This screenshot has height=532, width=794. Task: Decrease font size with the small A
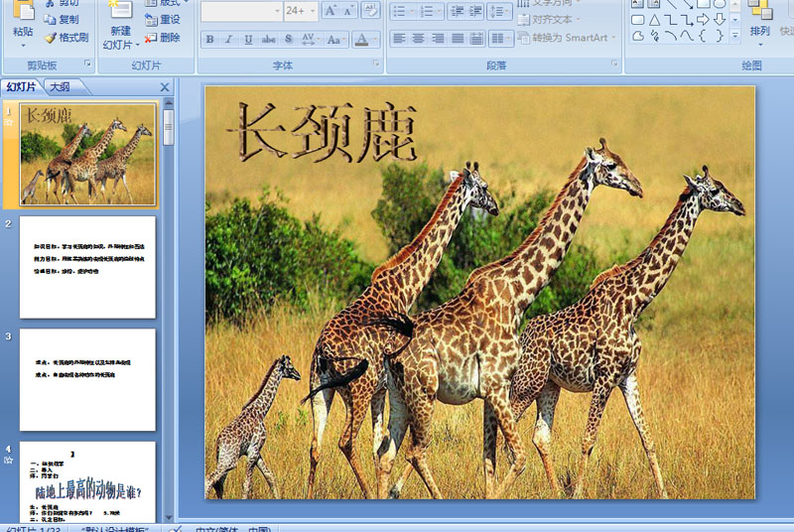(348, 11)
